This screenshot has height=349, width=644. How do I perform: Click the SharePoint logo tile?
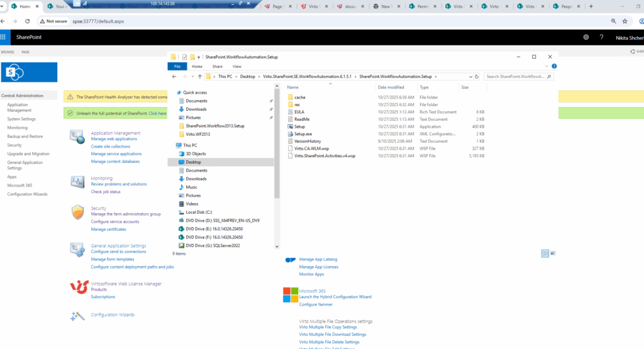pyautogui.click(x=29, y=72)
